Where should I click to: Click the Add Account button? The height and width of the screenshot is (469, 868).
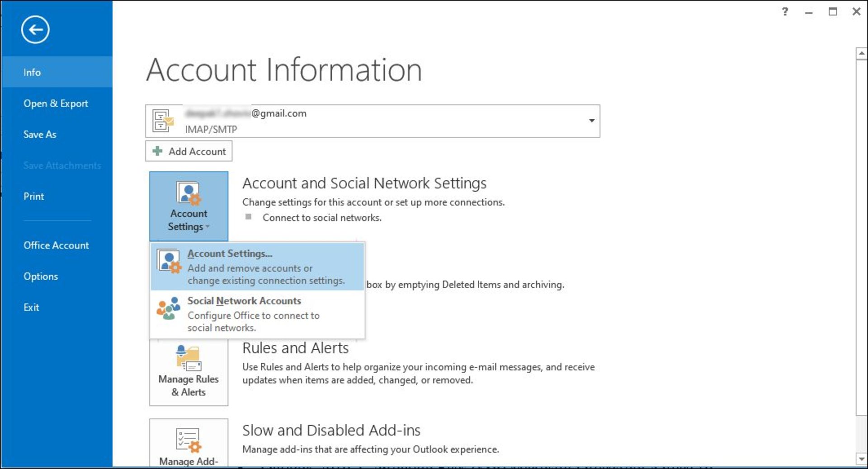tap(189, 151)
